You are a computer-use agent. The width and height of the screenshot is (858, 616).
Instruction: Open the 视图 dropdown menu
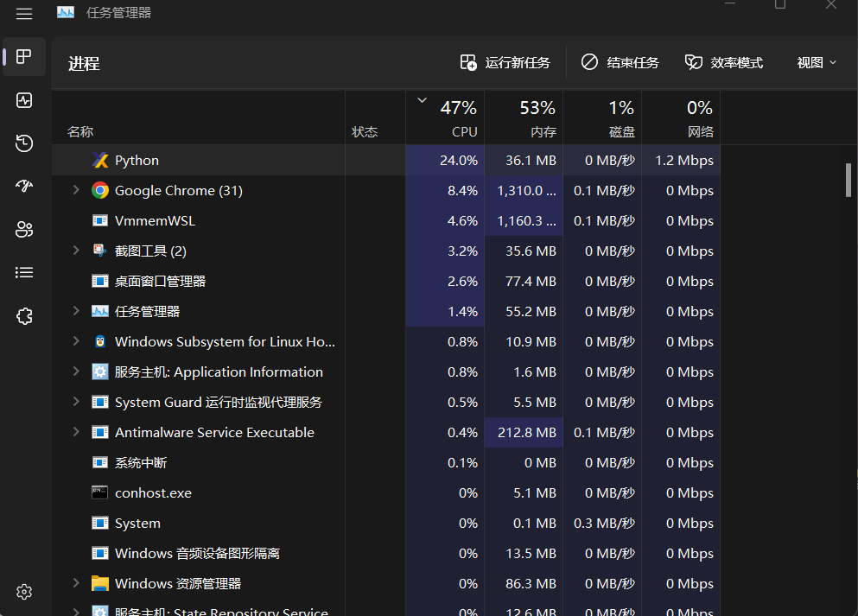tap(815, 61)
